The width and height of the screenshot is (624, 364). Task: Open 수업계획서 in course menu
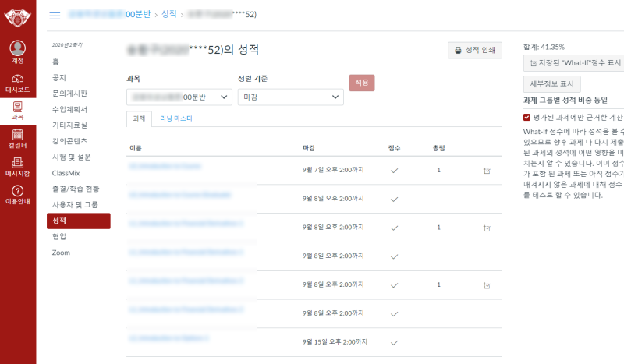pyautogui.click(x=69, y=109)
